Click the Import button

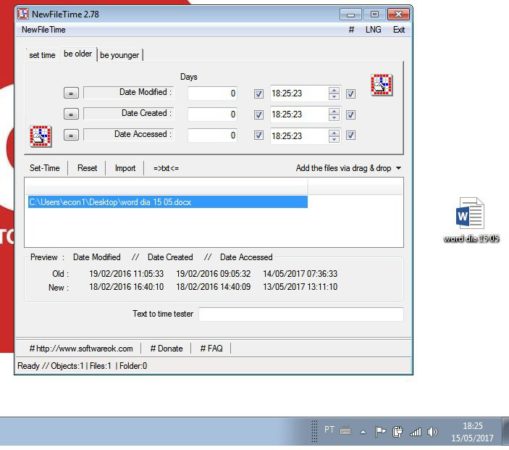(125, 168)
